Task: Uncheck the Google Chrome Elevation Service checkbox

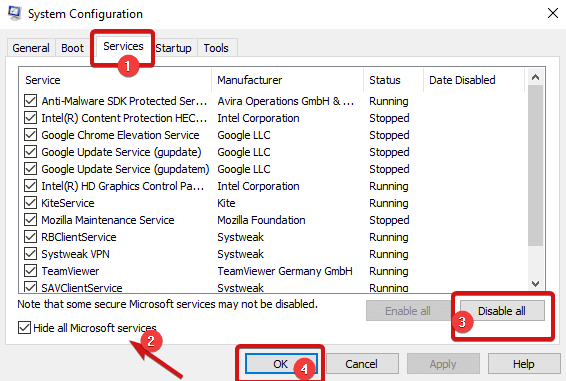Action: (31, 135)
